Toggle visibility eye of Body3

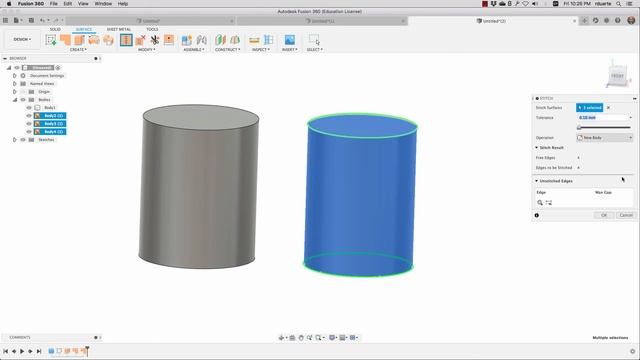[29, 124]
